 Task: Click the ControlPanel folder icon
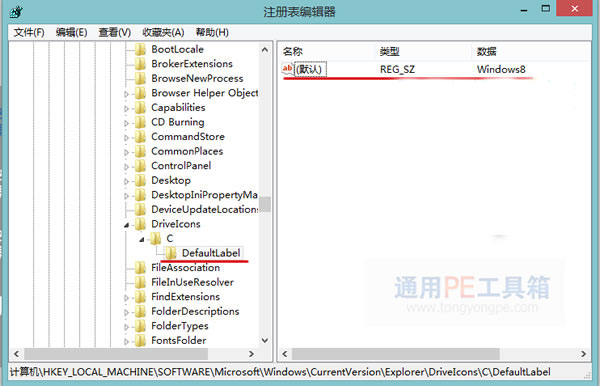coord(140,166)
